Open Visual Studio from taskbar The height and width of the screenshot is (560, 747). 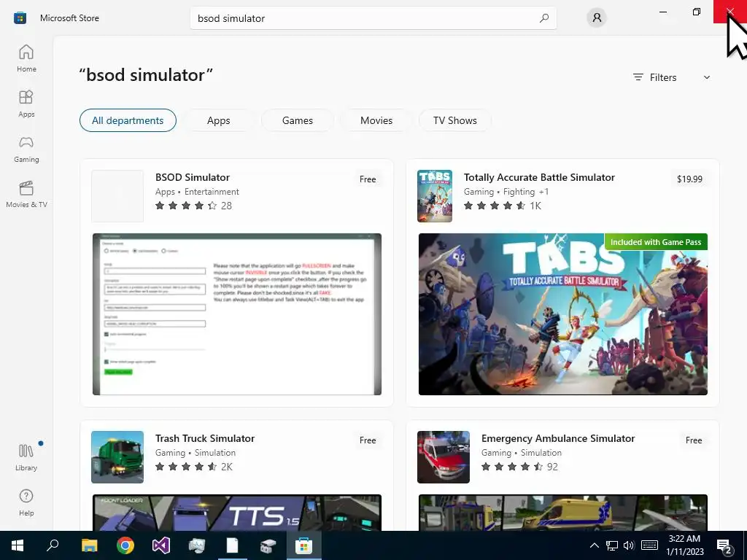pyautogui.click(x=161, y=545)
